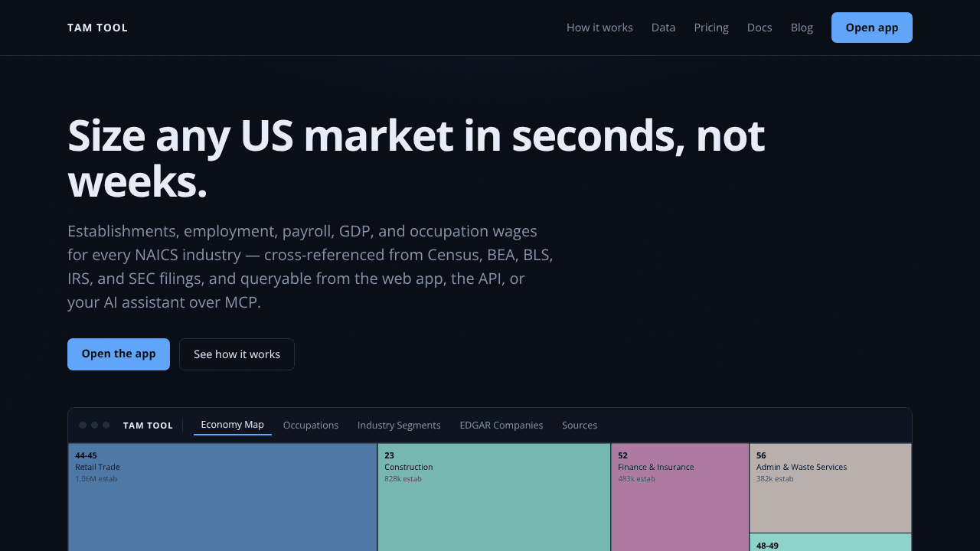Click the TAM TOOL label in preview window
The width and height of the screenshot is (980, 551).
click(148, 425)
